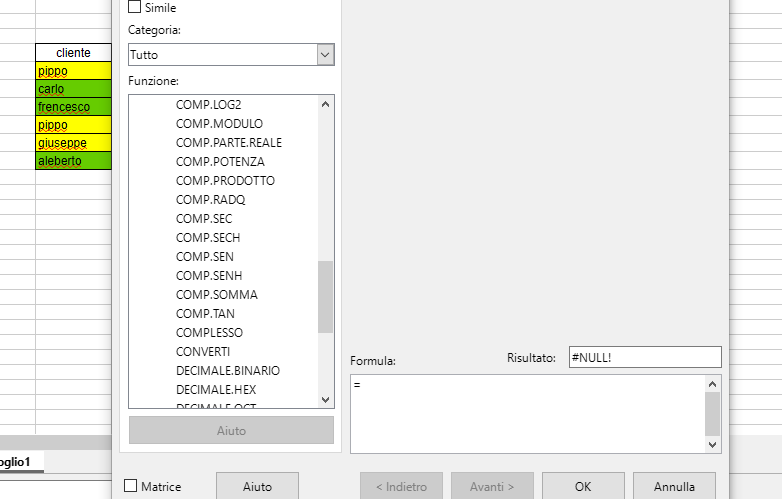Select the cell containing francesco
The height and width of the screenshot is (499, 782).
(x=73, y=107)
